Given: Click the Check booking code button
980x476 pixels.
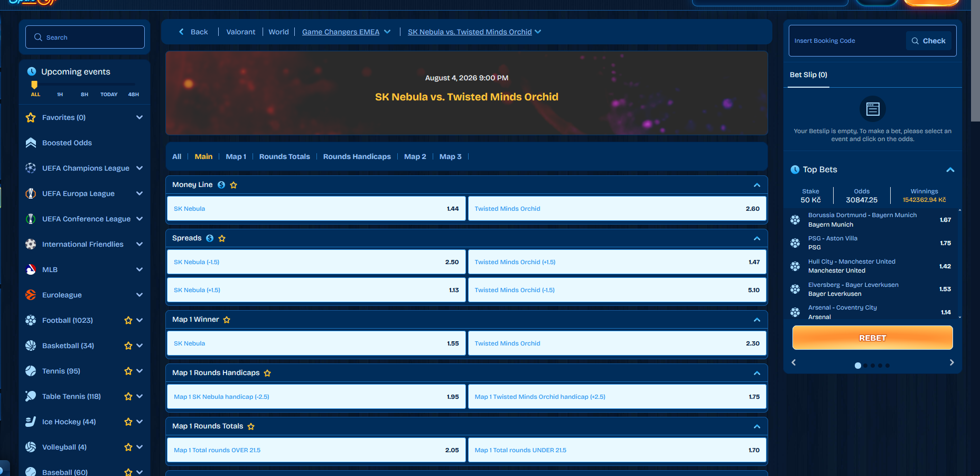Looking at the screenshot, I should pos(928,41).
